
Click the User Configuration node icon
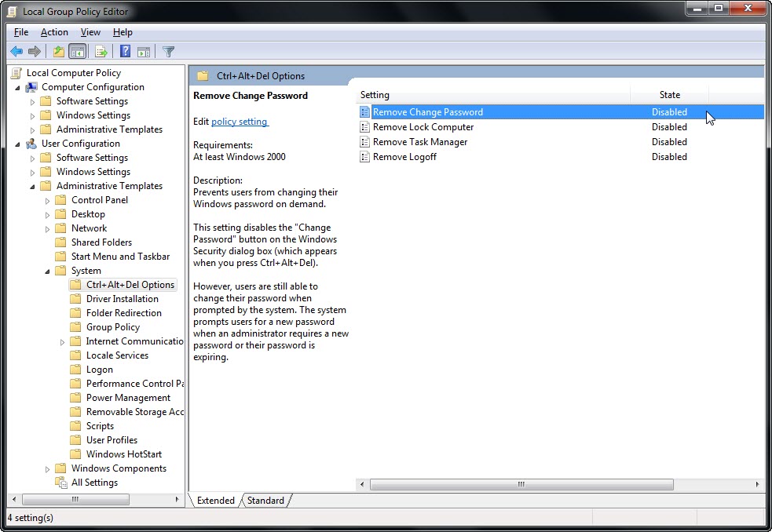tap(31, 144)
